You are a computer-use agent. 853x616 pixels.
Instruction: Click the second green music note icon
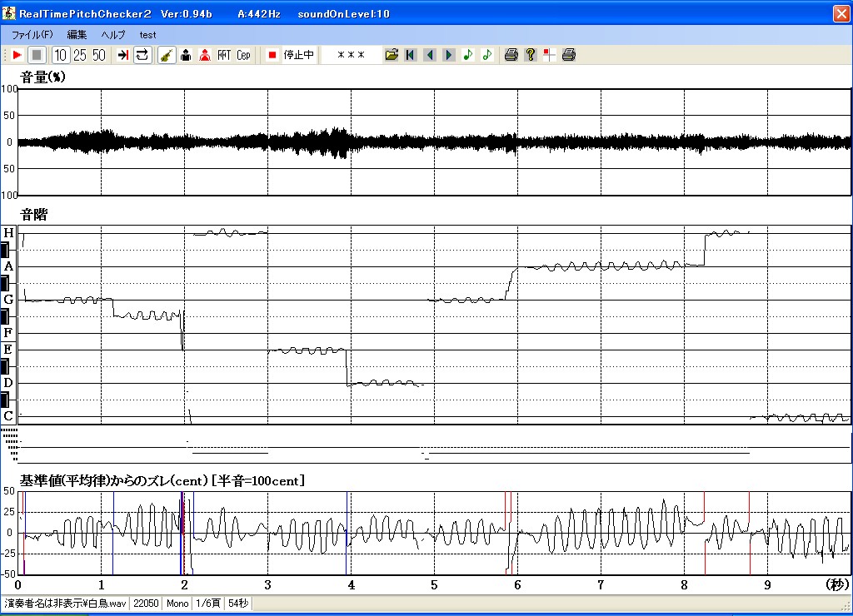[486, 55]
